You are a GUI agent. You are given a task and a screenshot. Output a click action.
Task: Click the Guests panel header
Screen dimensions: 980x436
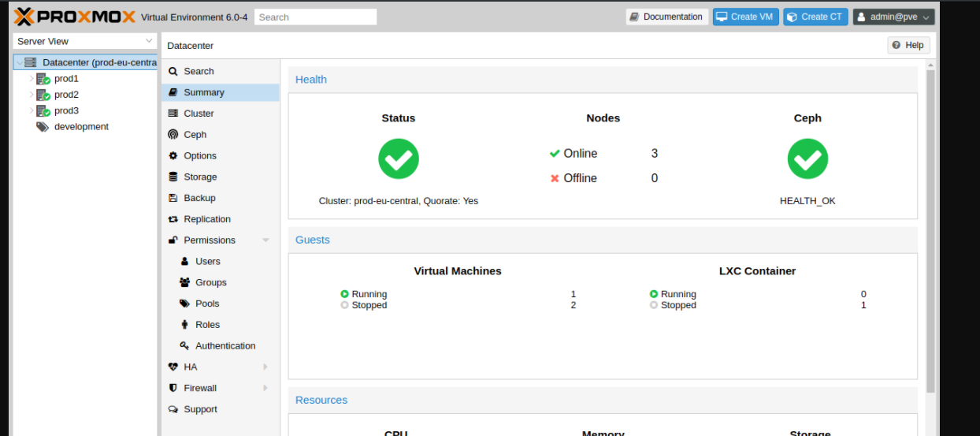pos(603,240)
